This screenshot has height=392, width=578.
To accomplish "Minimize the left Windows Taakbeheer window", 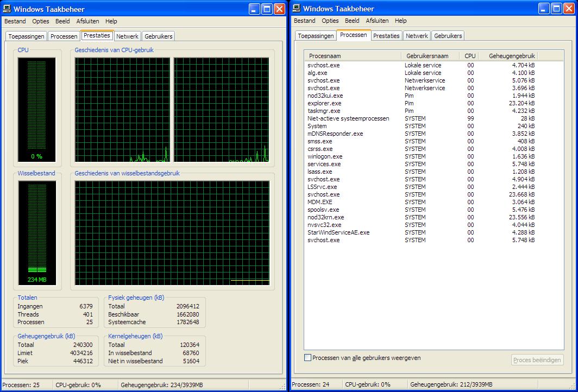I will [254, 9].
